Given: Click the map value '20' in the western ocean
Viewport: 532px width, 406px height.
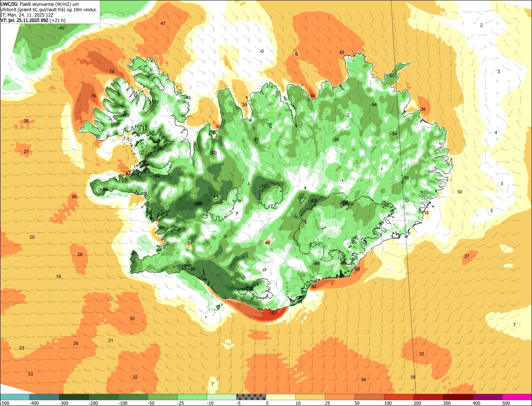Looking at the screenshot, I should point(32,237).
